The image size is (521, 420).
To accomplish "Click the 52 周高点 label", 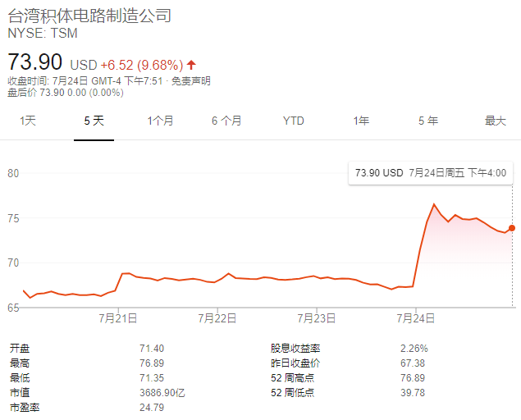I will [292, 378].
